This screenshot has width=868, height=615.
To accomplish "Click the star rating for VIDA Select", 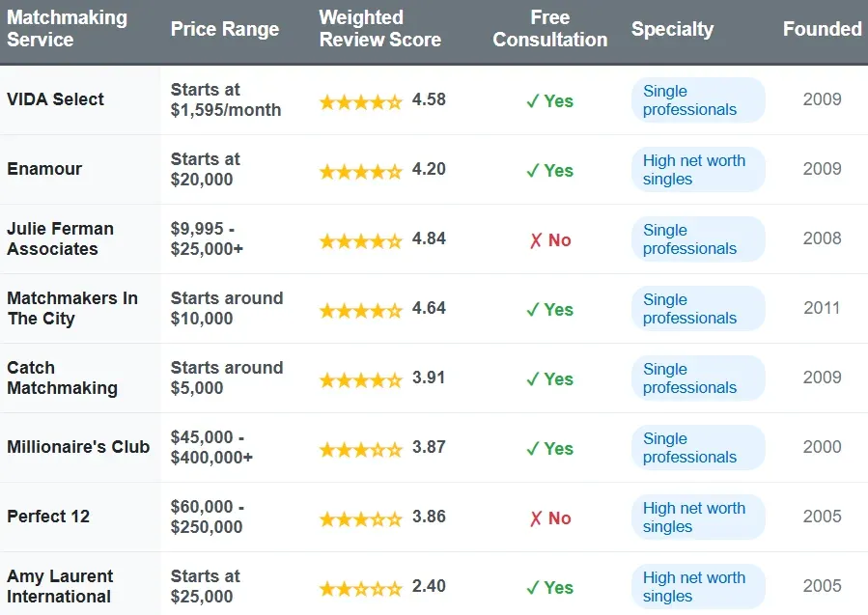I will [x=360, y=101].
